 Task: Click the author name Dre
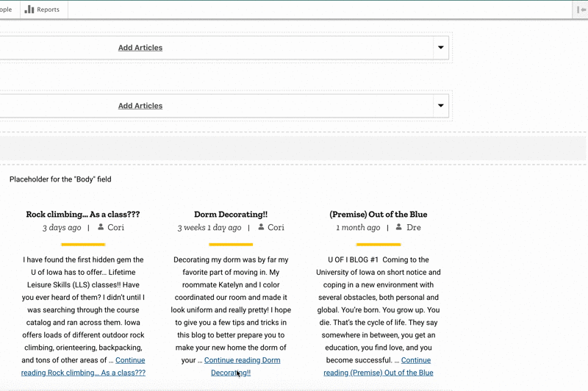[414, 227]
